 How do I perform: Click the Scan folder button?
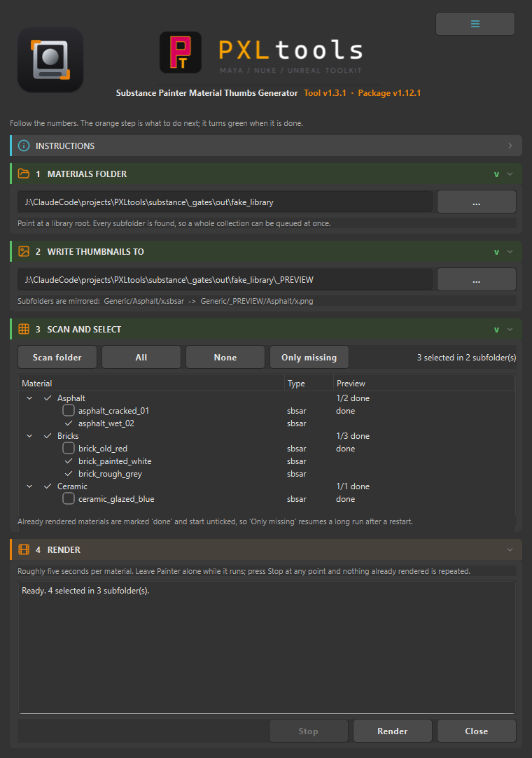coord(57,357)
